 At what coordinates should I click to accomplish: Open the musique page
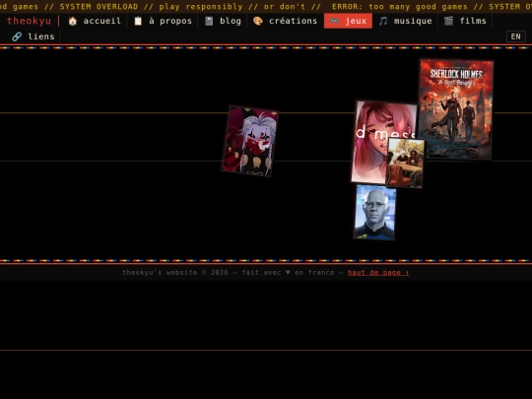pyautogui.click(x=406, y=21)
